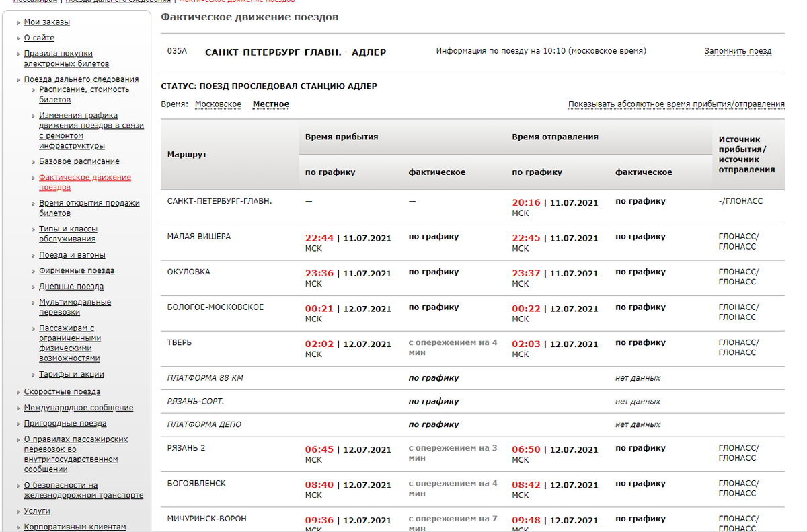This screenshot has width=807, height=532.
Task: Open Пригородные поезда section
Action: point(65,423)
